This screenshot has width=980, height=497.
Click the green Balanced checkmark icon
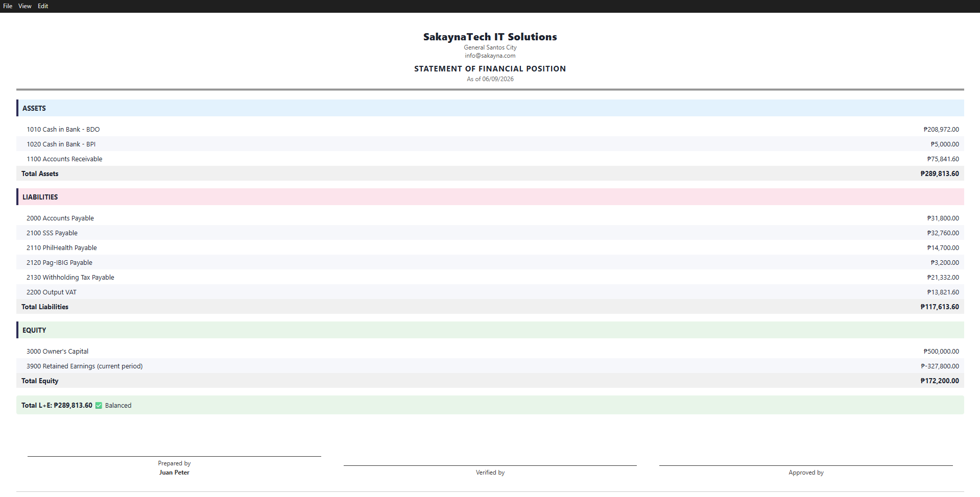[99, 406]
